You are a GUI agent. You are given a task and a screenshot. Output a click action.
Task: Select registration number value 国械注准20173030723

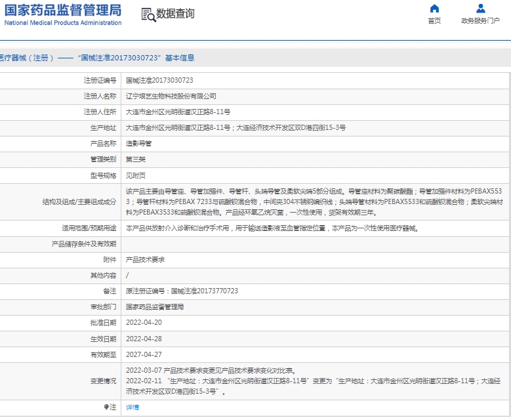(x=159, y=80)
